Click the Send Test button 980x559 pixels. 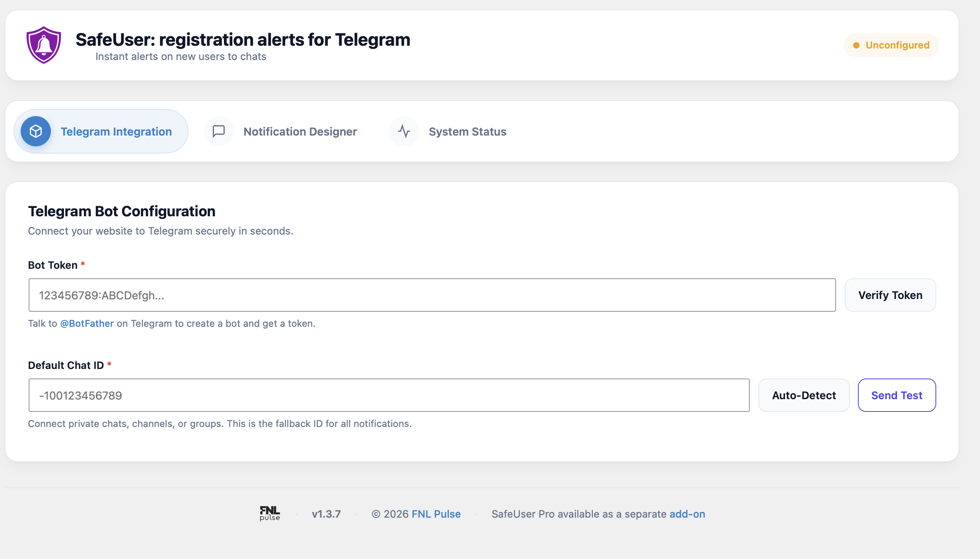[x=897, y=395]
